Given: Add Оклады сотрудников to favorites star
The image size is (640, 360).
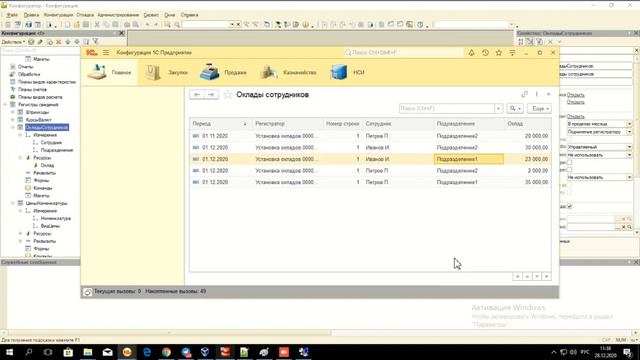Looking at the screenshot, I should coord(227,95).
